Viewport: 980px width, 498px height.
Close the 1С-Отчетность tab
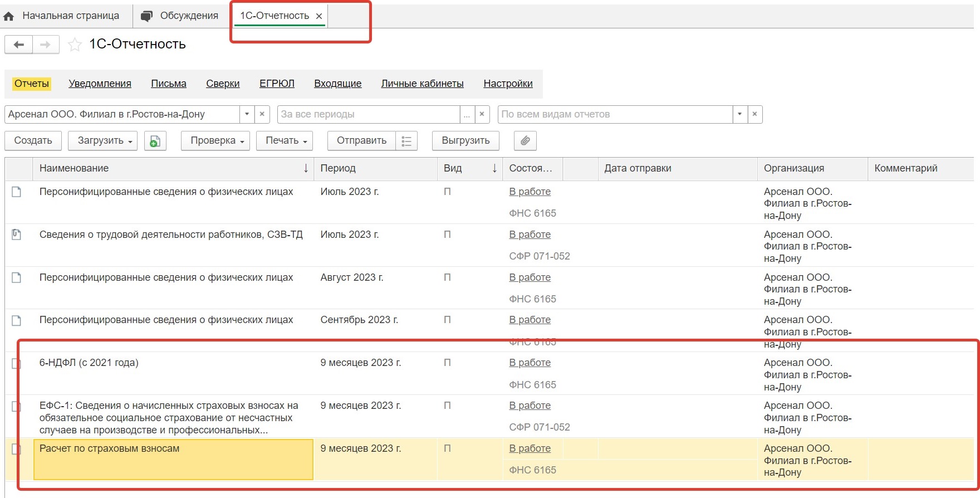coord(319,16)
